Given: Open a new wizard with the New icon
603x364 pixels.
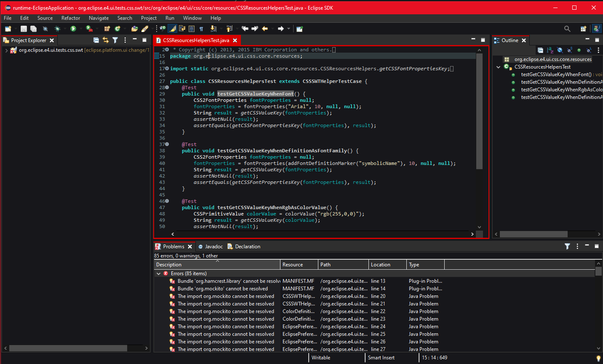Looking at the screenshot, I should coord(8,29).
